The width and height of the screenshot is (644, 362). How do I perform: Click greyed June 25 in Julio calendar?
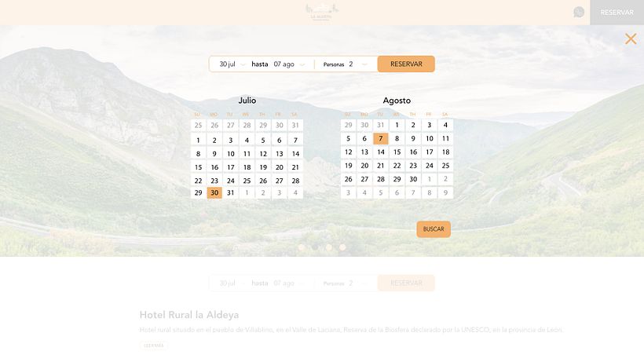199,125
